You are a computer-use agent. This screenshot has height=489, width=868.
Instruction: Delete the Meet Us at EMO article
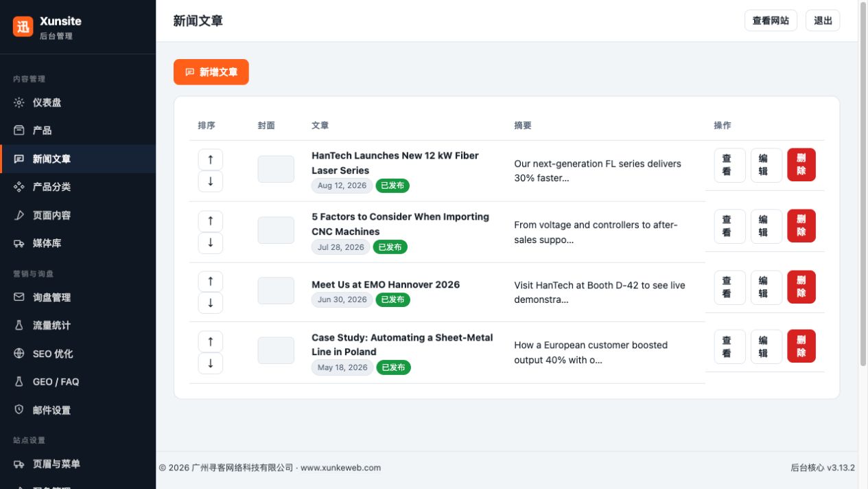click(801, 286)
